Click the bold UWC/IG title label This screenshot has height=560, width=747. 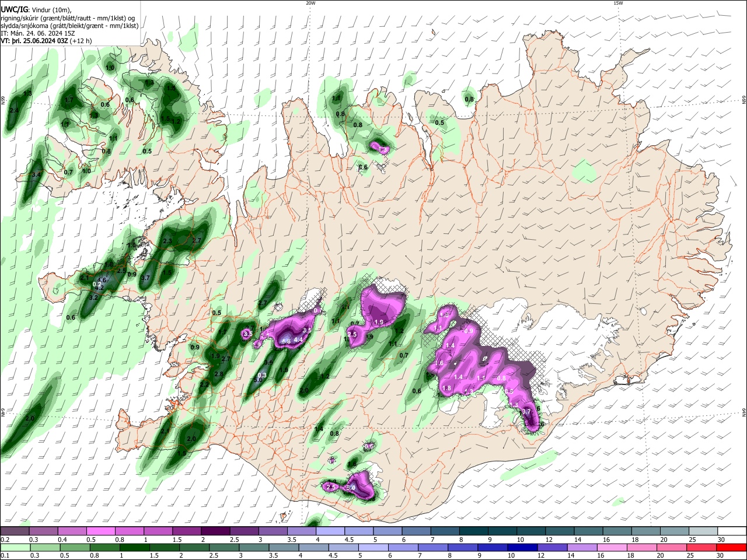pyautogui.click(x=14, y=9)
